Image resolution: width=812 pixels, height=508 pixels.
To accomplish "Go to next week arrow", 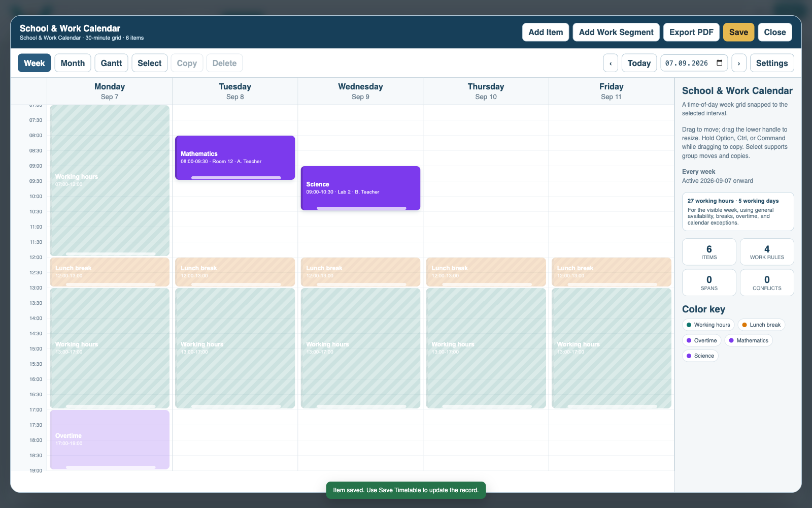I will [739, 63].
